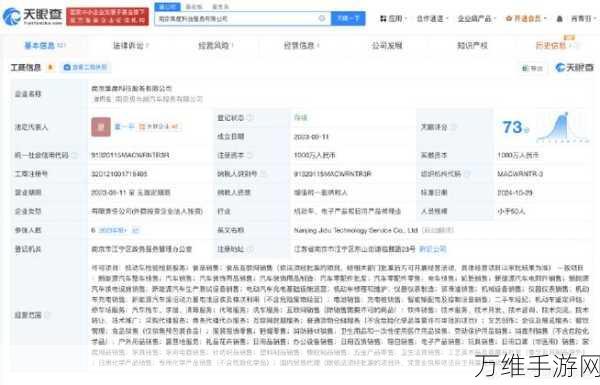Open the red promotional banner beside the logo
The width and height of the screenshot is (600, 385).
[108, 16]
